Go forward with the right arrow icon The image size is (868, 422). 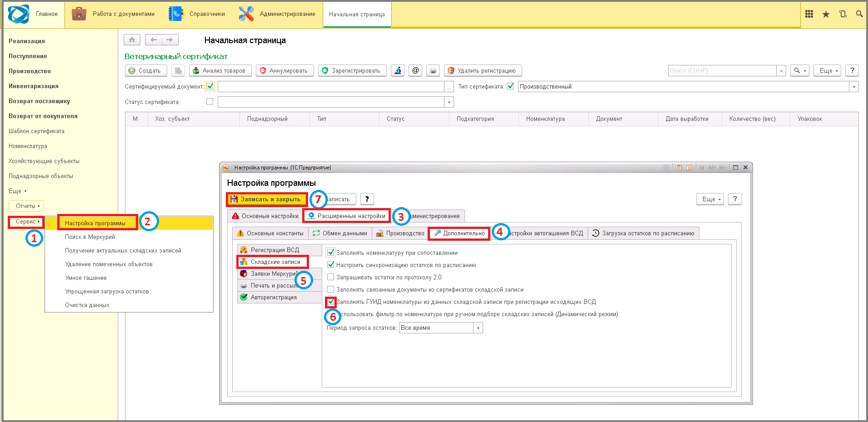point(170,40)
